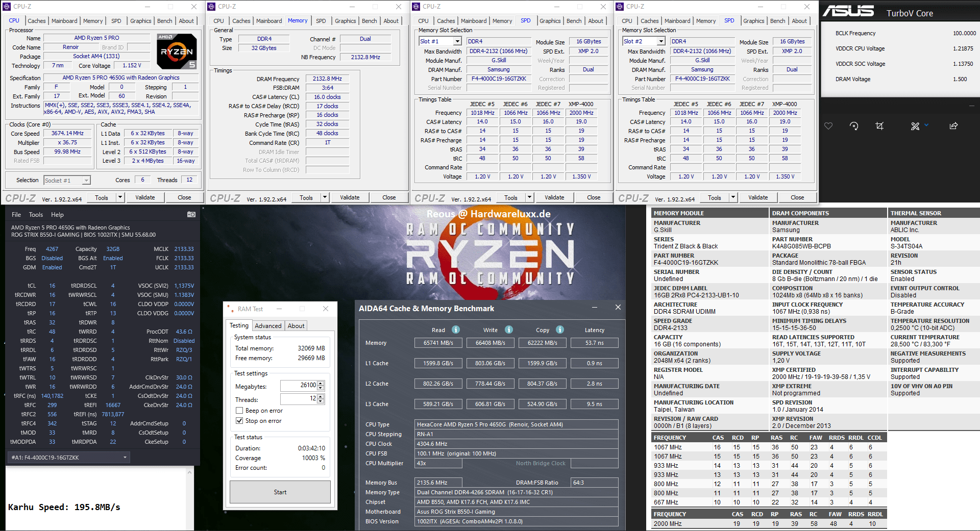
Task: Switch to Advanced tab in RAM Test
Action: (x=268, y=326)
